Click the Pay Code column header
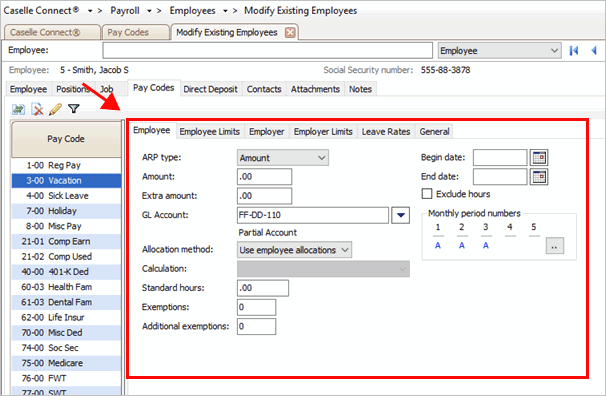The height and width of the screenshot is (396, 606). pyautogui.click(x=66, y=139)
